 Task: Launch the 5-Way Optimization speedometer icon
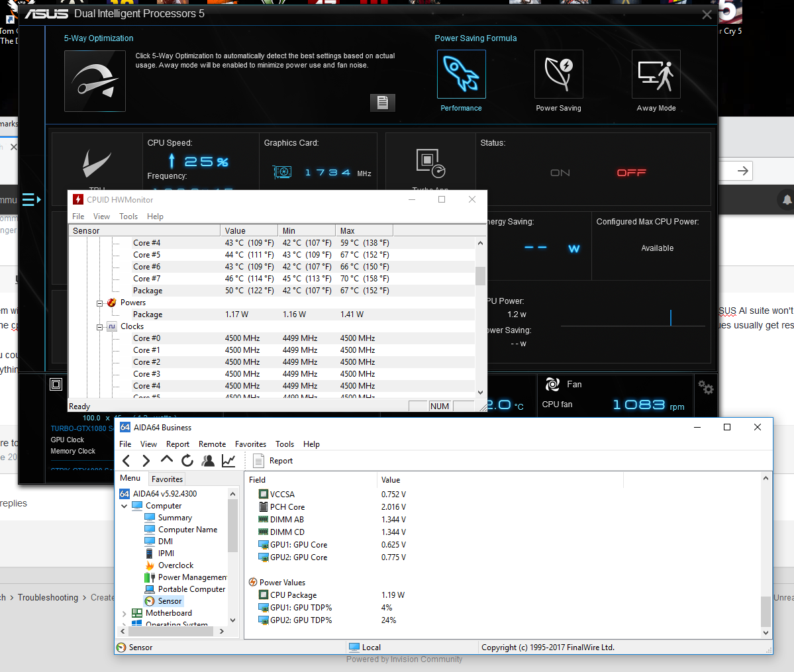pyautogui.click(x=95, y=81)
